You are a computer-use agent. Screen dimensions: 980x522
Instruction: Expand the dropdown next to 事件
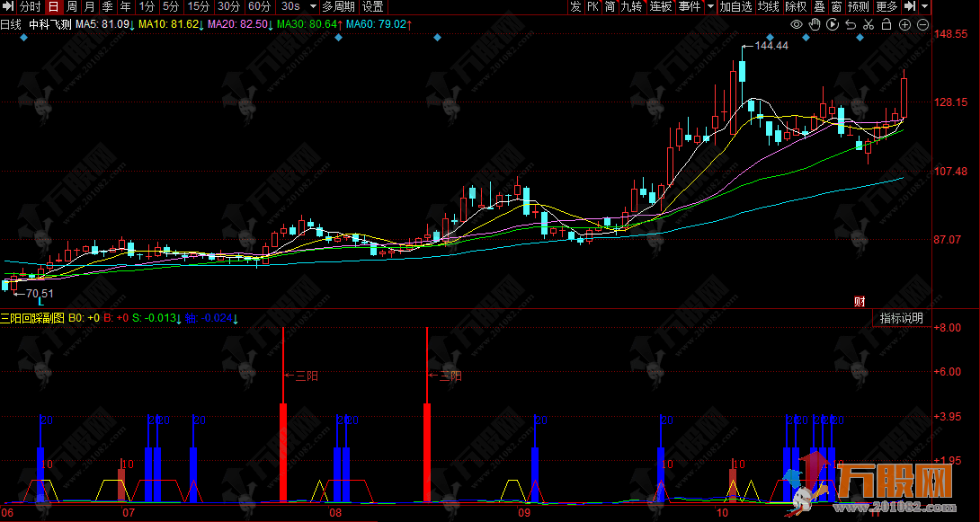point(710,7)
